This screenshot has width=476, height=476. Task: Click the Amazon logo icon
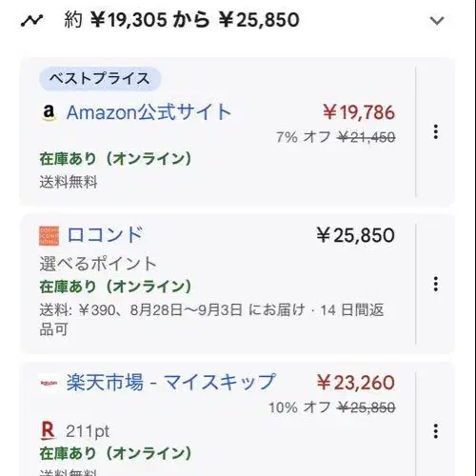[x=49, y=112]
